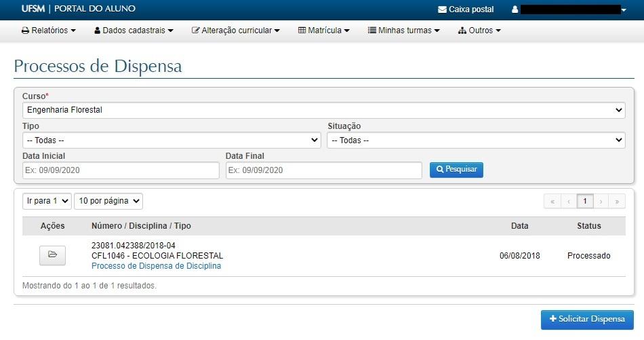
Task: Open the folder icon in Ações column
Action: (52, 255)
